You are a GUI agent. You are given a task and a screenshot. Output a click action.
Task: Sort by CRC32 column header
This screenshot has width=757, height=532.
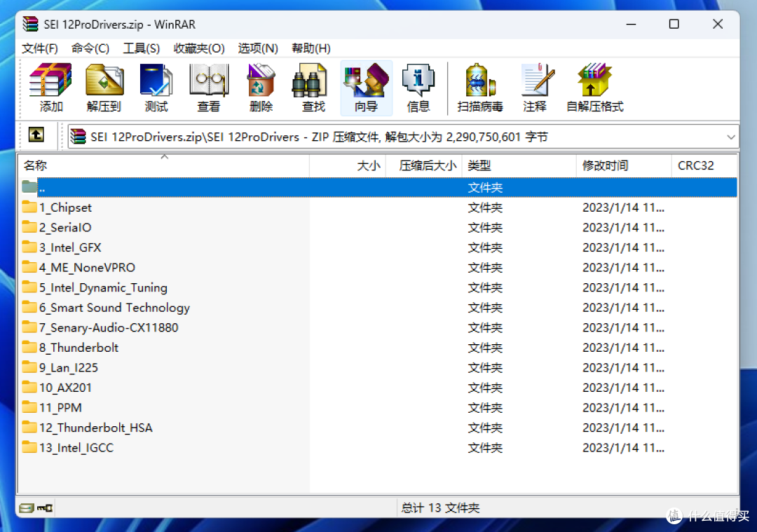tap(704, 165)
